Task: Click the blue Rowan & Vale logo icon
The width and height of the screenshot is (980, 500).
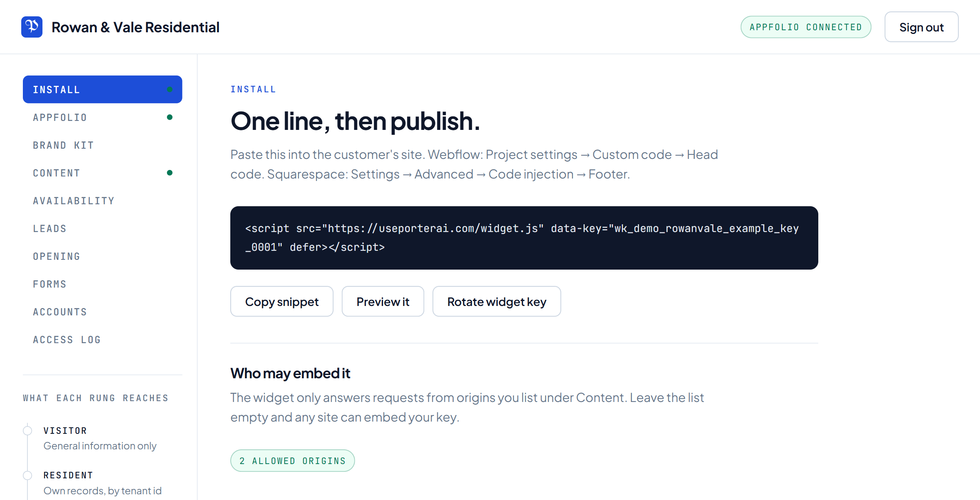Action: pos(32,27)
